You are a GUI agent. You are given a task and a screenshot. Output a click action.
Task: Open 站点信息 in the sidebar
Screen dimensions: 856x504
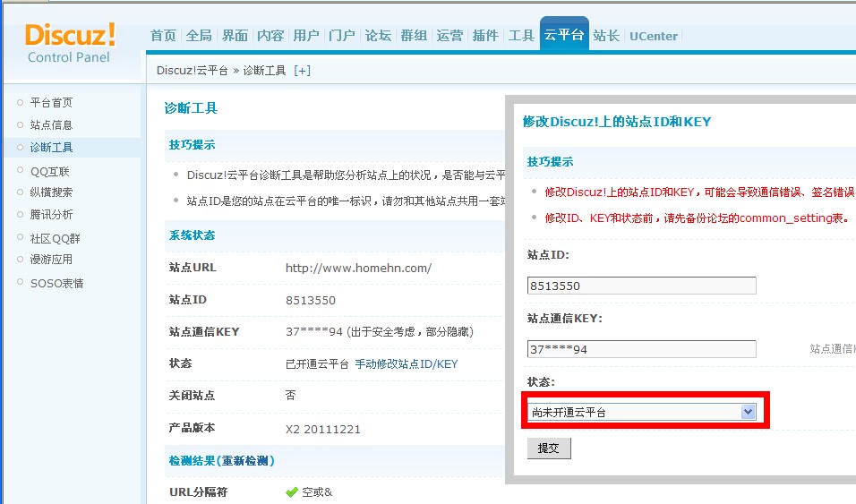click(x=51, y=125)
